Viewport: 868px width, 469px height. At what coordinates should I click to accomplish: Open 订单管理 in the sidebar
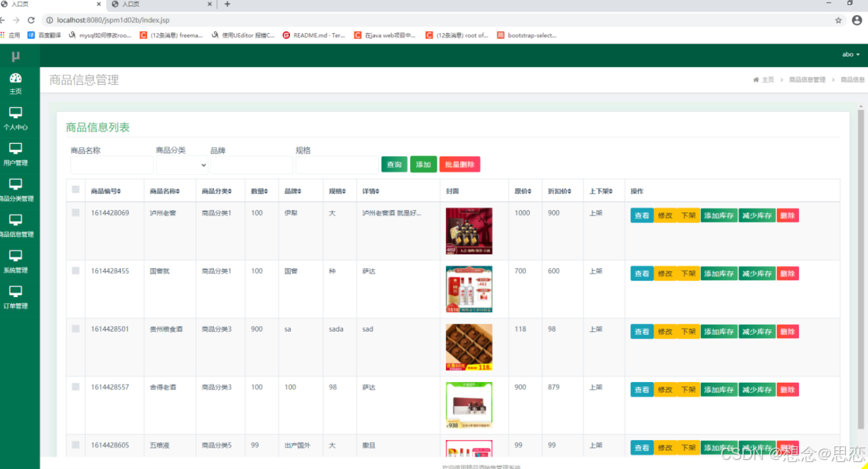tap(15, 298)
